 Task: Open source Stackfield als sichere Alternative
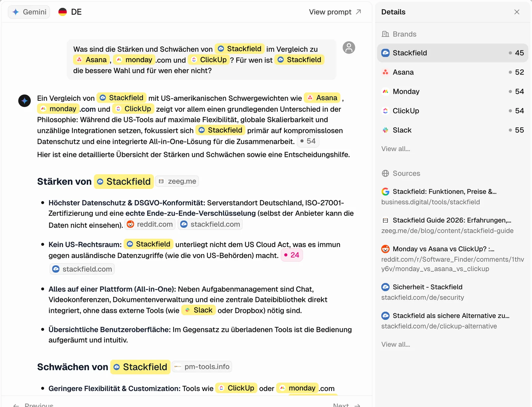click(x=451, y=316)
